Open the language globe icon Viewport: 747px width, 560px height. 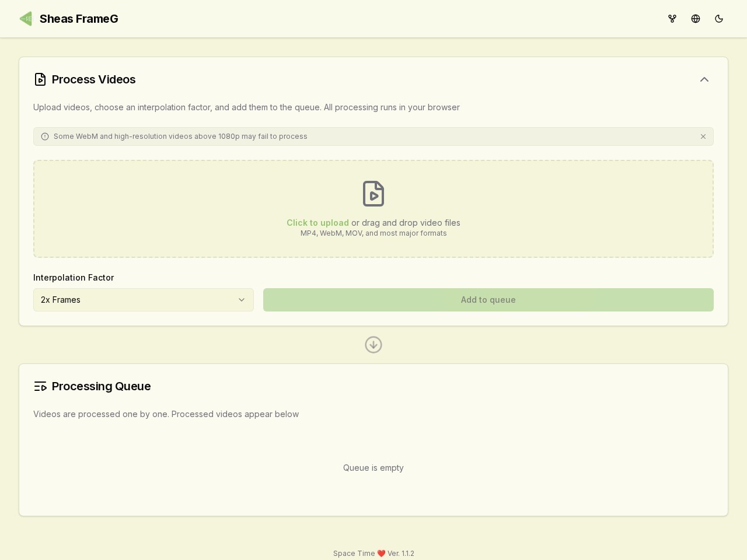(696, 19)
